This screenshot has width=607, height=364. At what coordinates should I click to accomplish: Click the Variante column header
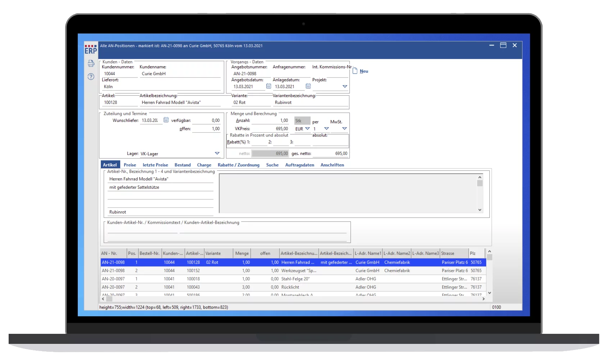(218, 253)
